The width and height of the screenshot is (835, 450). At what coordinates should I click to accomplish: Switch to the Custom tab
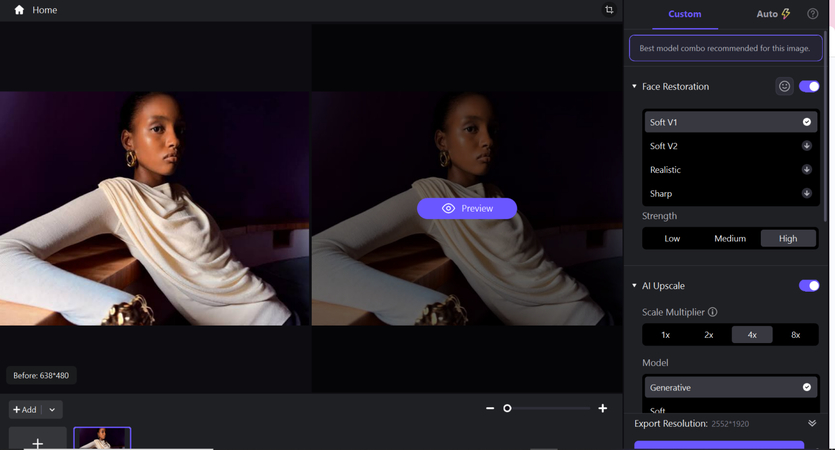tap(685, 14)
